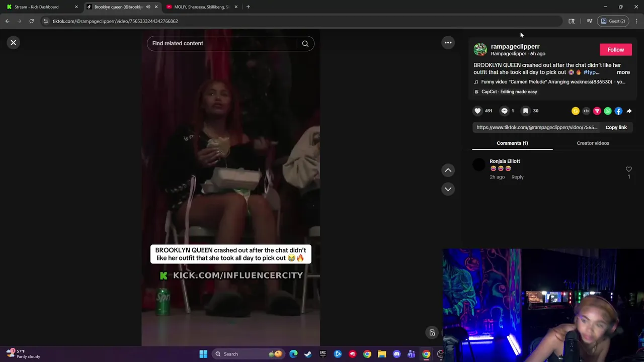
Task: View site information icon in address bar
Action: coord(46,21)
